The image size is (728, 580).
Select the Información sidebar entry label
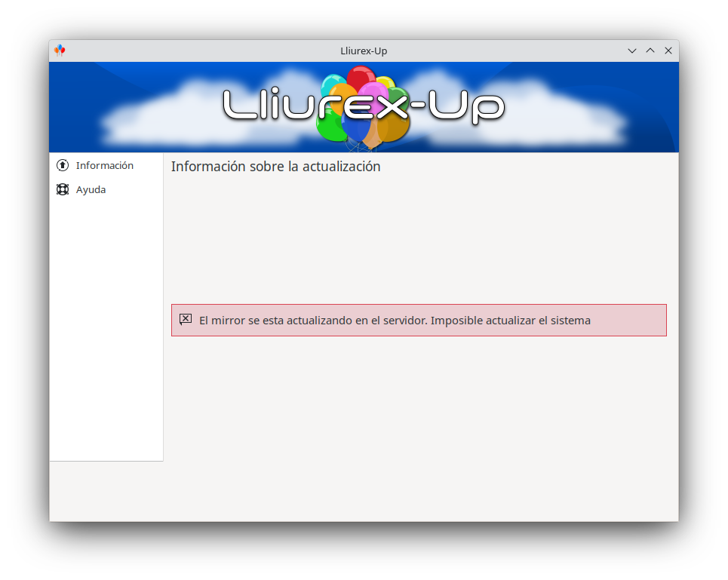104,165
